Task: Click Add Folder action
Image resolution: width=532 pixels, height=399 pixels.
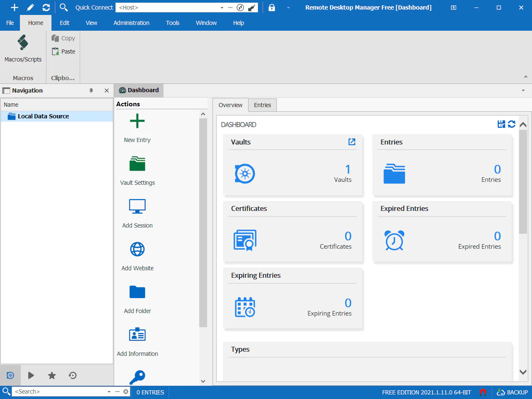Action: tap(137, 299)
